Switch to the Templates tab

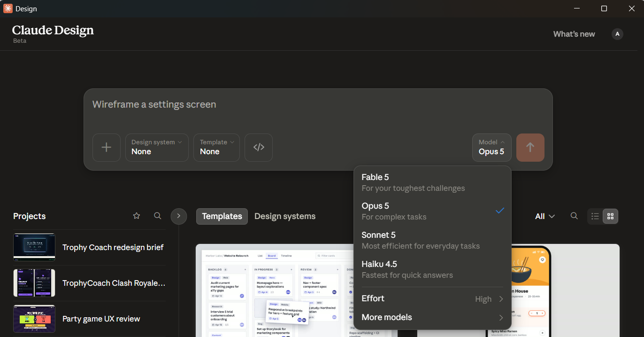point(222,216)
